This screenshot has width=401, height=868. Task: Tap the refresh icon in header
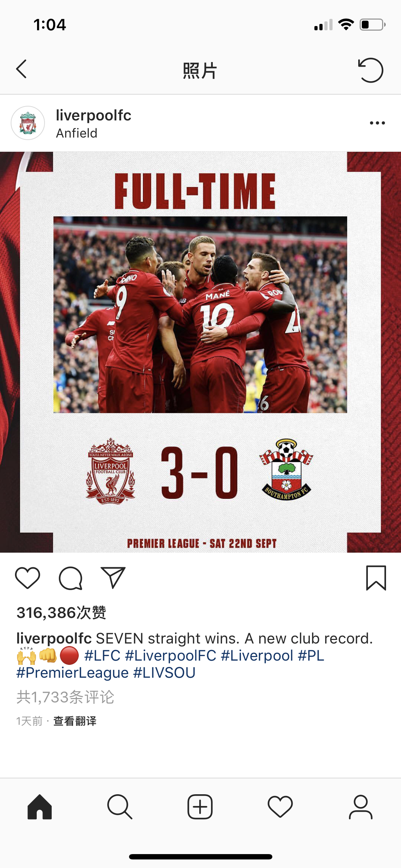click(x=370, y=70)
